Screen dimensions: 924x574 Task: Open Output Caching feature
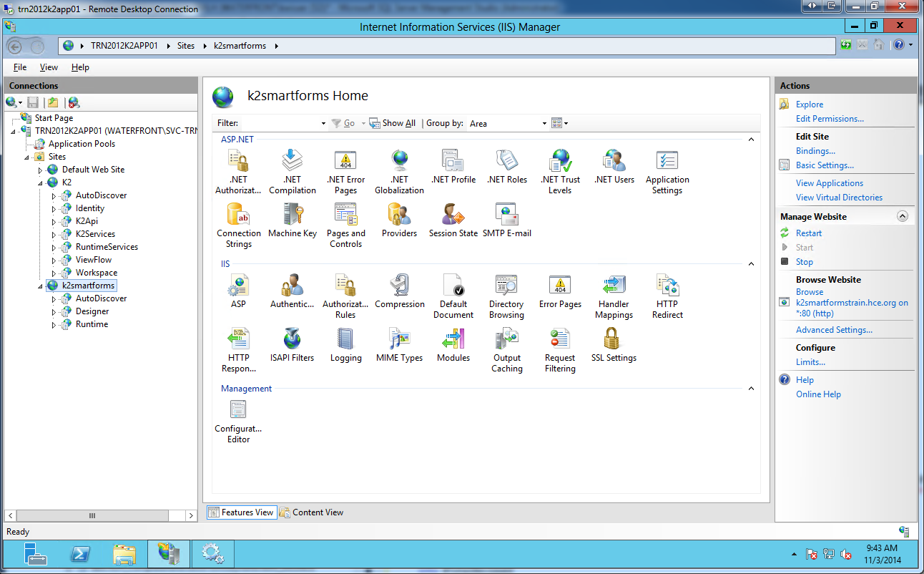[x=506, y=350]
